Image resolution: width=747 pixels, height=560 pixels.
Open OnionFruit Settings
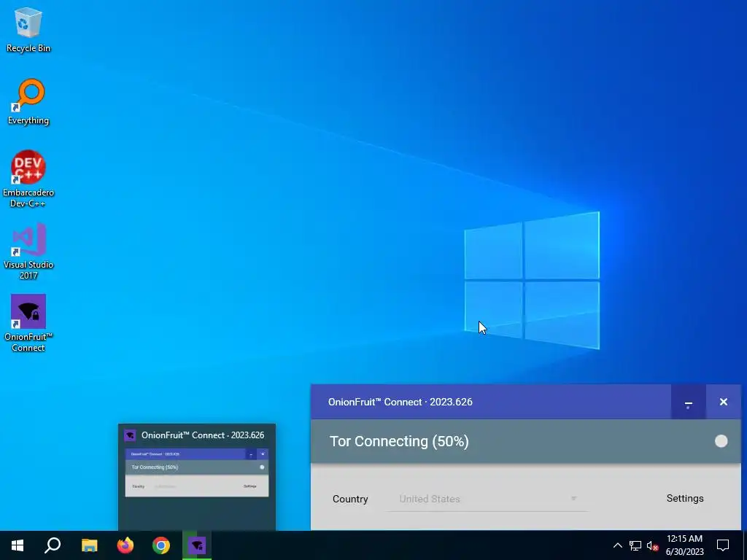(x=684, y=498)
